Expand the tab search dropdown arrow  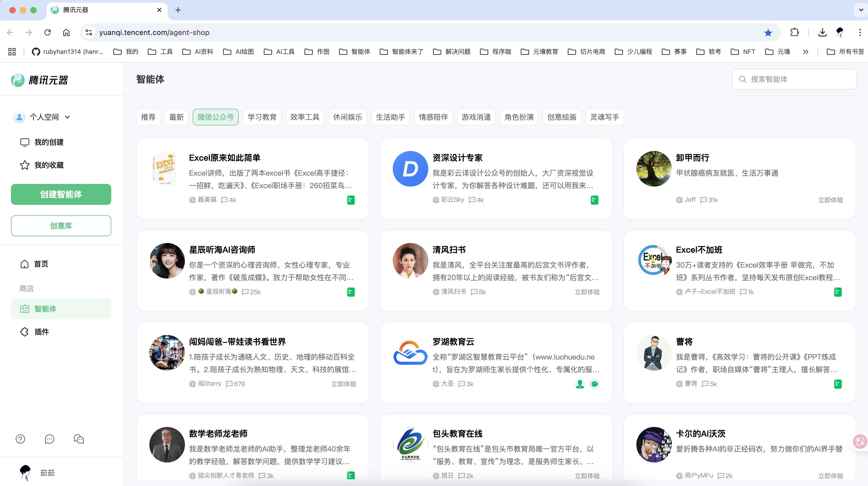pyautogui.click(x=861, y=10)
